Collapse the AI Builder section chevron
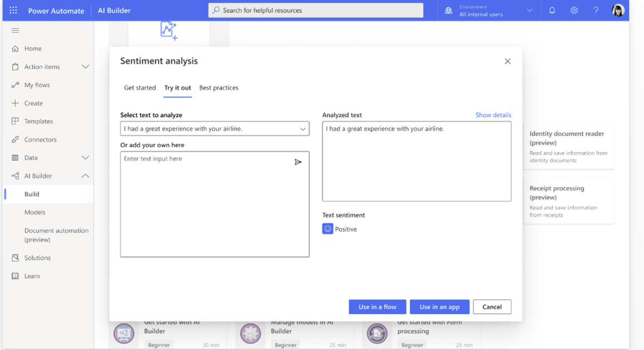This screenshot has height=350, width=644. tap(85, 176)
